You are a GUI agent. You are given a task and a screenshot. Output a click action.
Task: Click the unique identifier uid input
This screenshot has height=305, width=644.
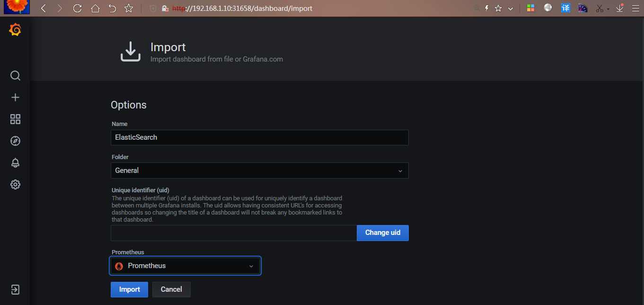point(234,233)
